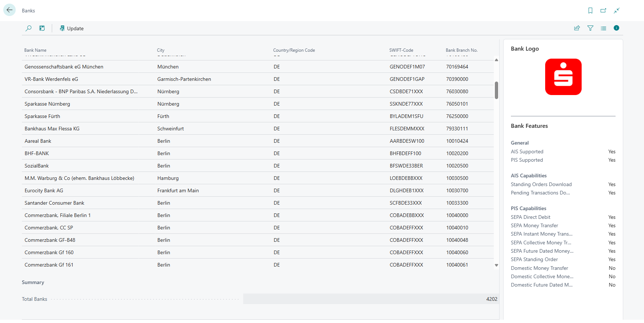Select the Eurocity Bank AG row
The height and width of the screenshot is (323, 644).
coord(44,190)
